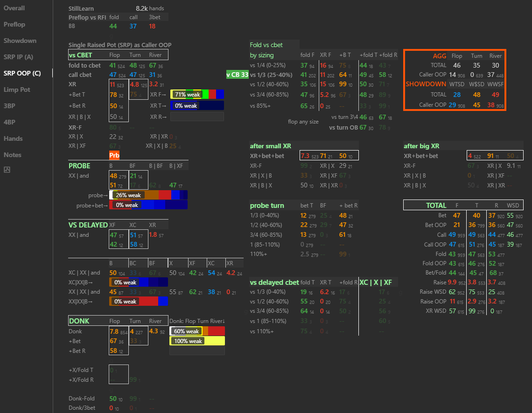Click the chart icon below Notes in sidebar
The image size is (532, 413).
pos(7,170)
